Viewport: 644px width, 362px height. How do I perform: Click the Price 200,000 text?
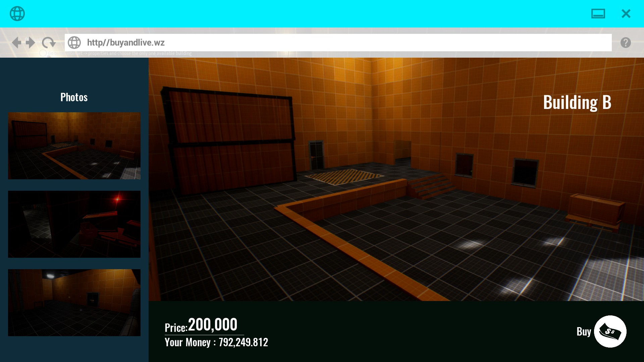(201, 325)
